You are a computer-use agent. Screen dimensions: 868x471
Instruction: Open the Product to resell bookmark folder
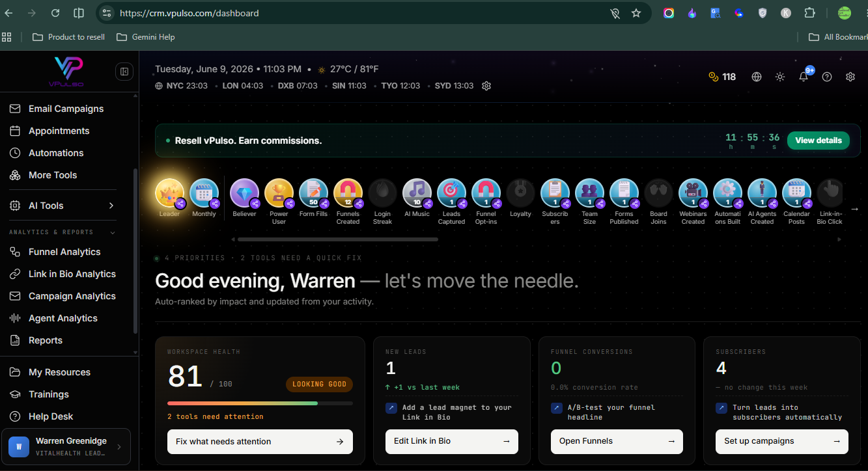[68, 37]
